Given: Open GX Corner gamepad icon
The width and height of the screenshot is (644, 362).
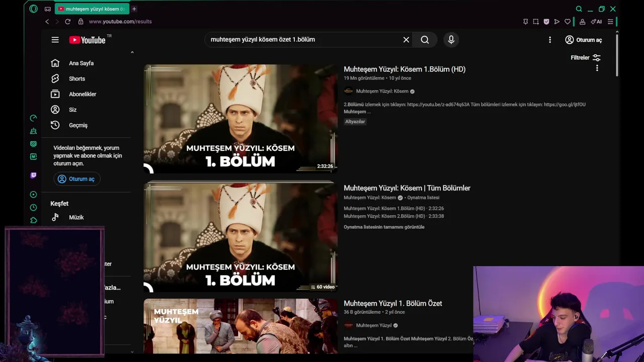Looking at the screenshot, I should [x=47, y=9].
